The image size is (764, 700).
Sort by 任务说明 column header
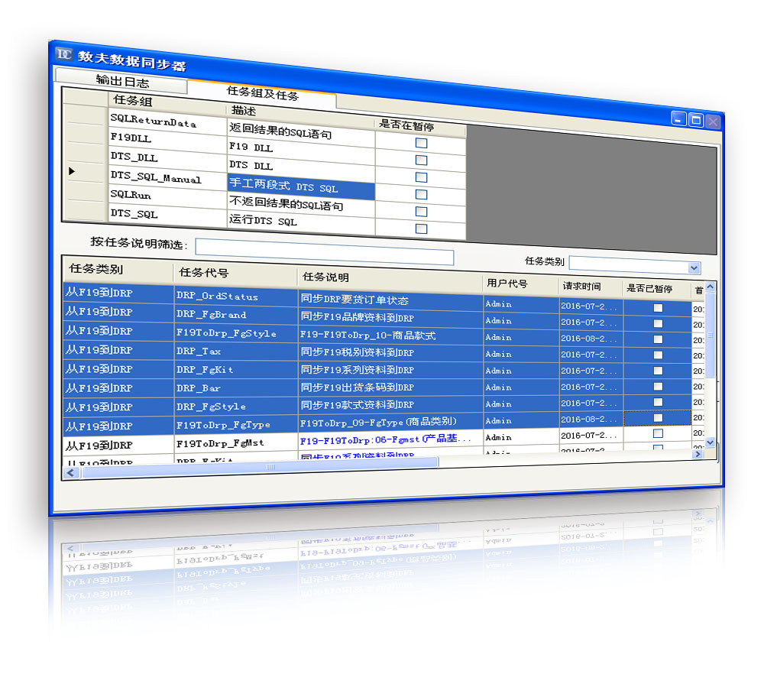coord(326,277)
